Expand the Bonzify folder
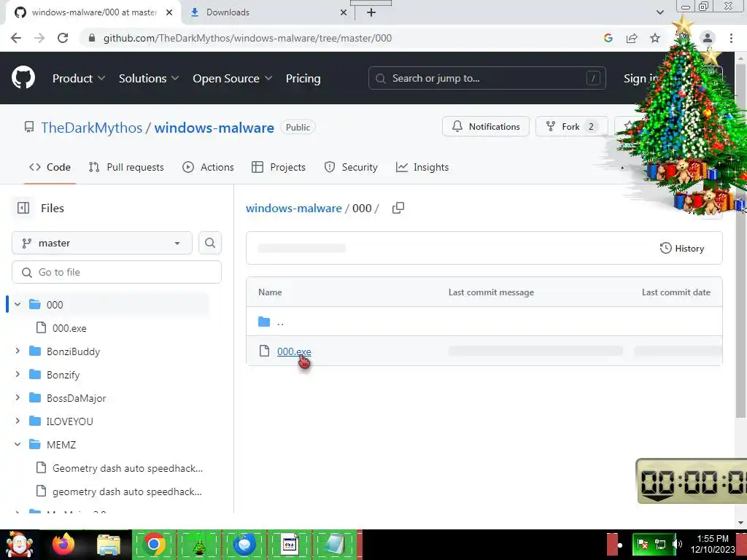Viewport: 747px width, 560px height. (18, 374)
